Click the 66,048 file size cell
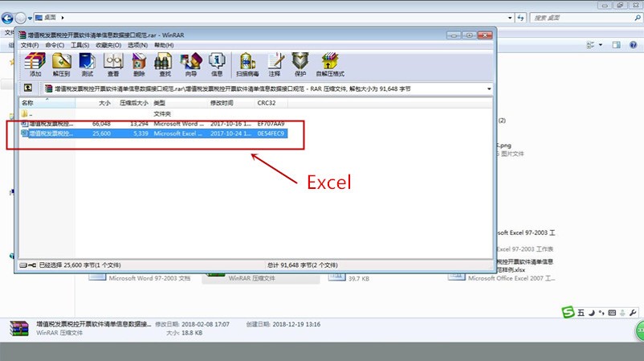Screen dimensions: 644x361 tap(101, 123)
